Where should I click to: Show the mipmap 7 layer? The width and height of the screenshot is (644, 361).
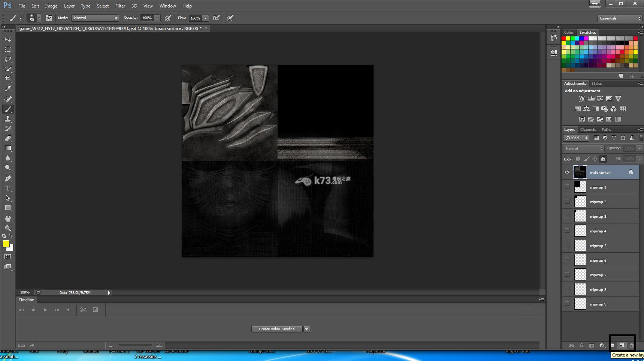pyautogui.click(x=567, y=274)
